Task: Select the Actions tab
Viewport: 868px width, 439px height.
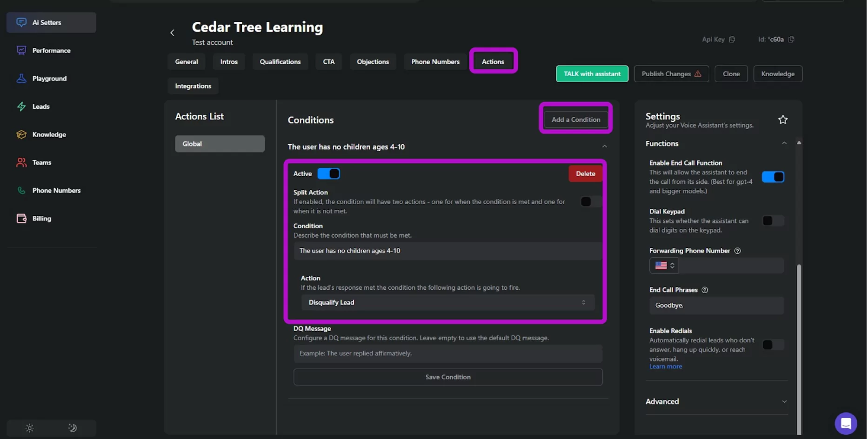Action: [493, 61]
